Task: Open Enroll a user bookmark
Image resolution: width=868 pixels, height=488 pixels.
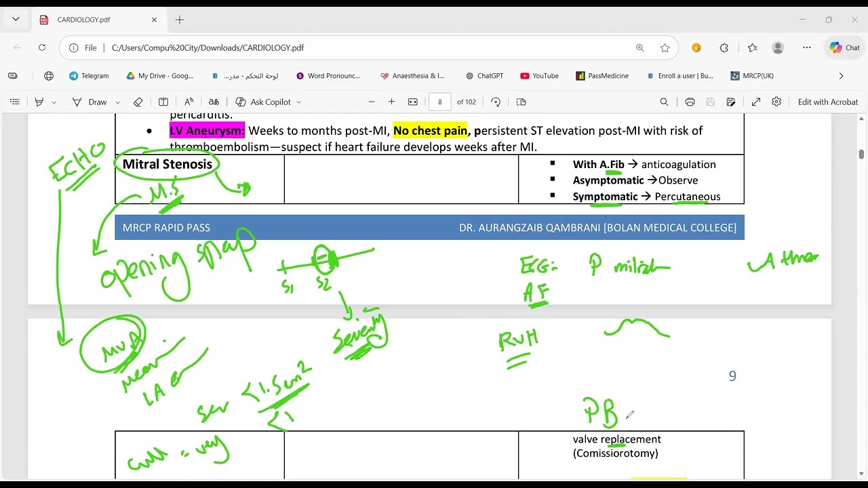Action: pyautogui.click(x=680, y=76)
